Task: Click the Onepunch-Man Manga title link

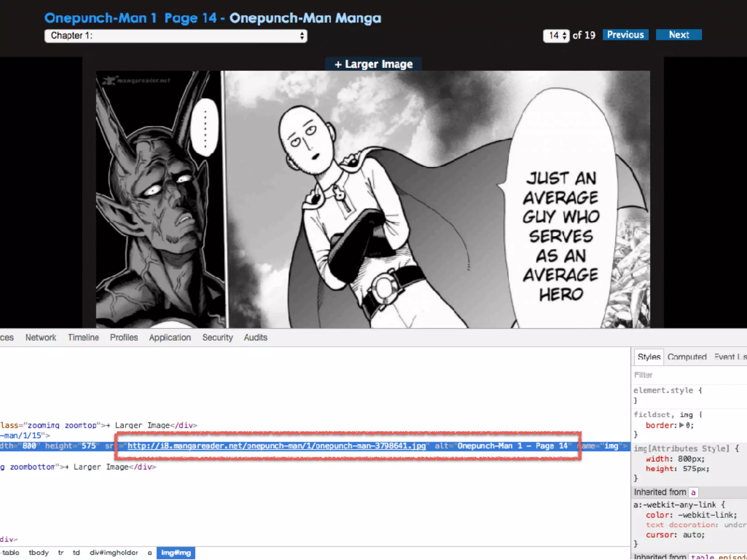Action: pos(305,18)
